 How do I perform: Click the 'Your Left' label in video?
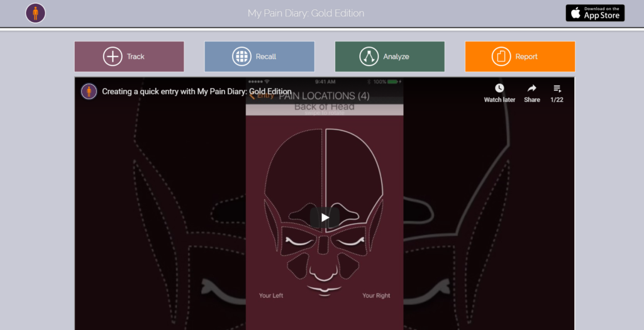[271, 295]
